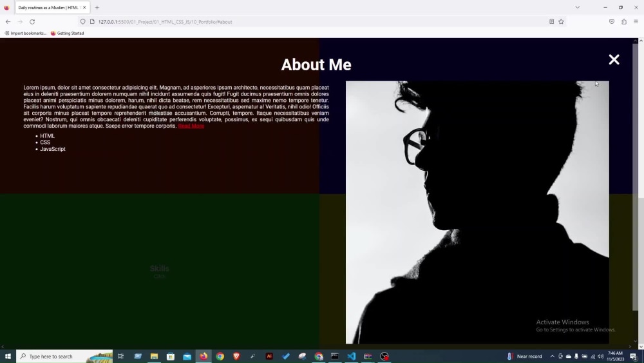
Task: Open the Firefox application hamburger menu
Action: click(636, 22)
